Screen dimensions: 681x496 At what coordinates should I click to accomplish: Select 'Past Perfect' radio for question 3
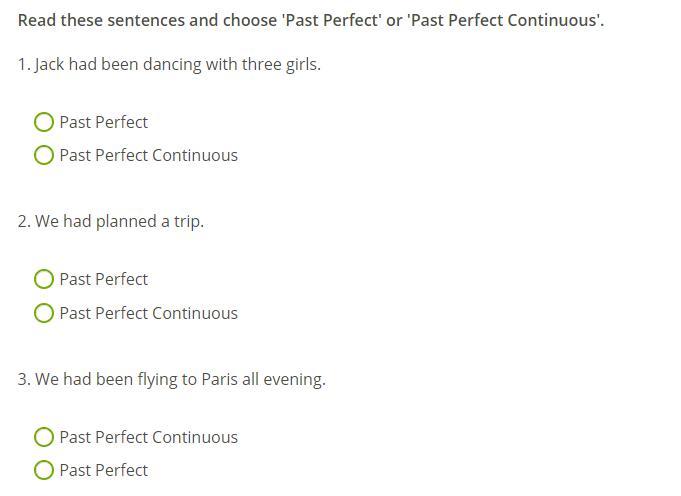pos(44,470)
